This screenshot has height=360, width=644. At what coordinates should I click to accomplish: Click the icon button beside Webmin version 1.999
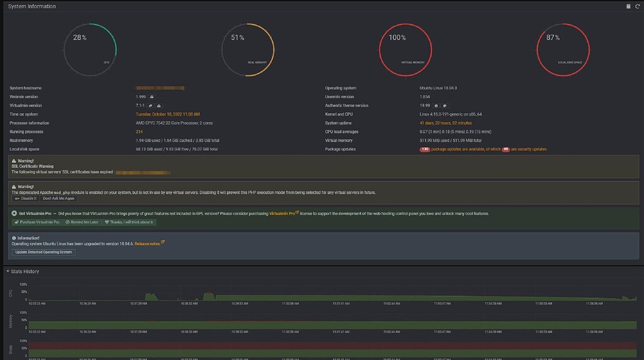coord(152,97)
